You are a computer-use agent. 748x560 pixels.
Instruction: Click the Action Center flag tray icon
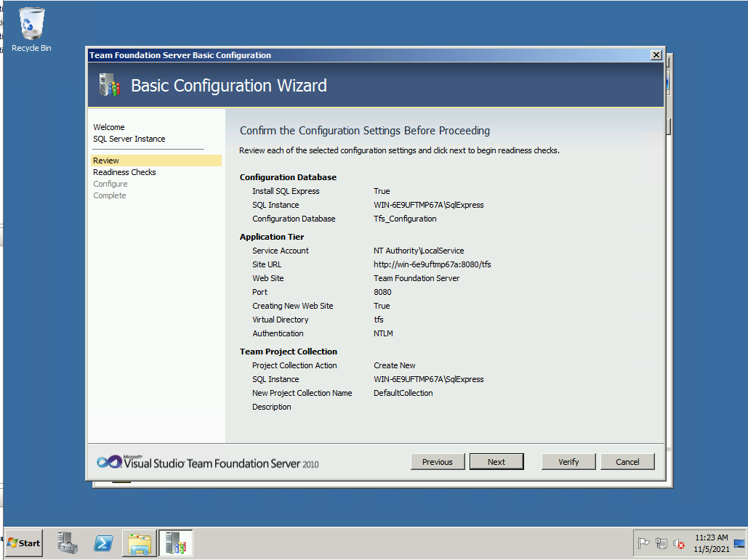click(x=643, y=543)
